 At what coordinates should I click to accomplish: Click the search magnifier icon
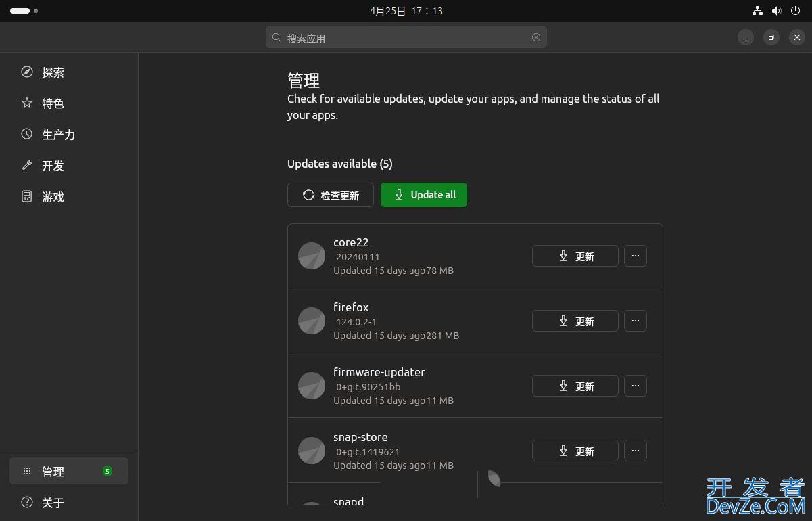pyautogui.click(x=277, y=37)
